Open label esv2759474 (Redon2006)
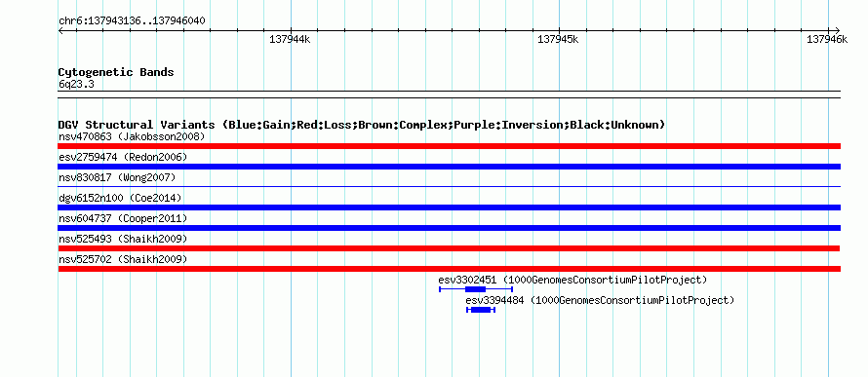 tap(123, 157)
